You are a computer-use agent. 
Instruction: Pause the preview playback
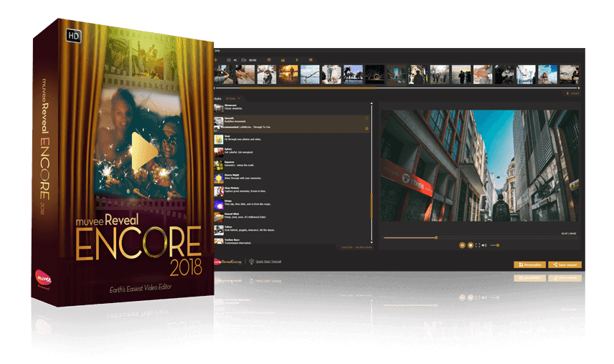(x=462, y=245)
